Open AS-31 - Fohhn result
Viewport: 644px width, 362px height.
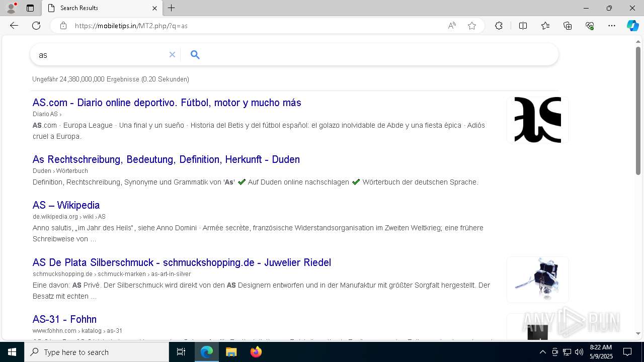64,319
